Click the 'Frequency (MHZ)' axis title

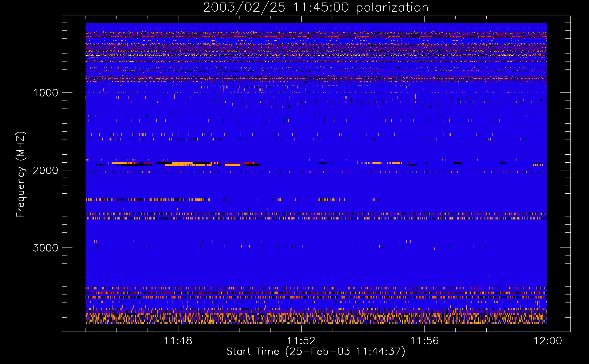tap(21, 174)
